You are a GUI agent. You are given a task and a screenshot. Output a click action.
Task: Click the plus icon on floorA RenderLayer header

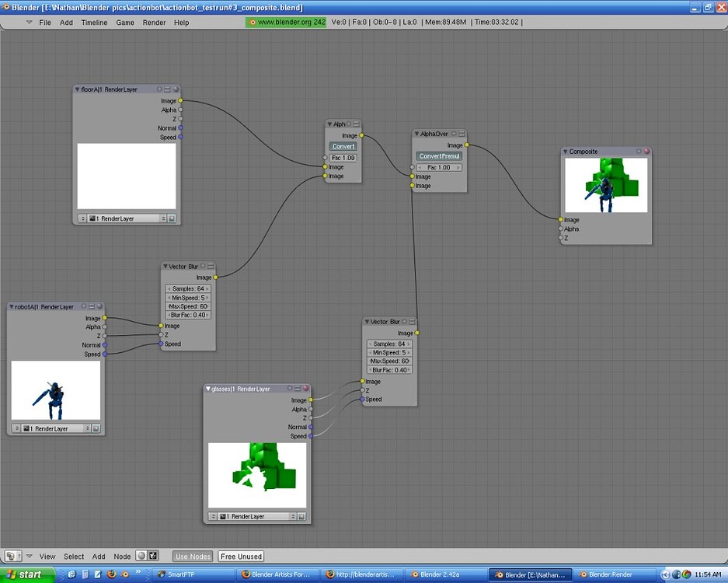click(159, 89)
